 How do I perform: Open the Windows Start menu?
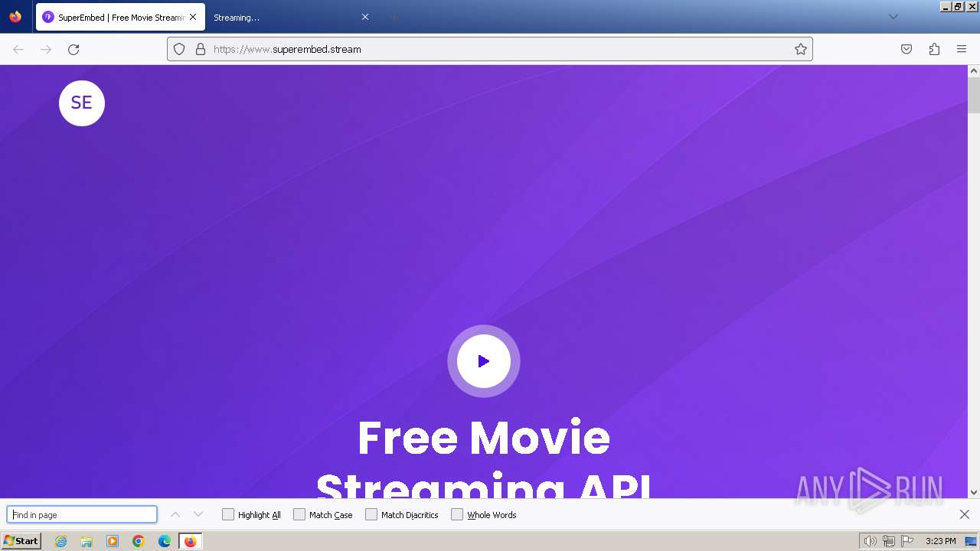click(x=21, y=541)
